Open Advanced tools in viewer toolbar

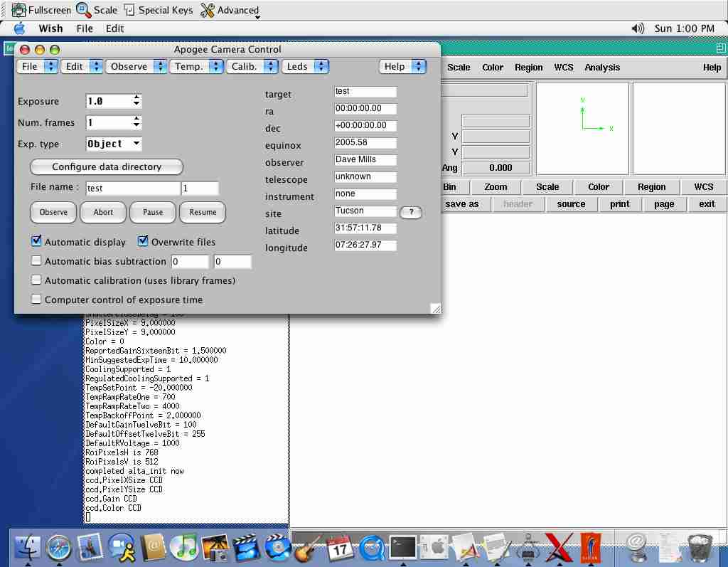coord(230,10)
